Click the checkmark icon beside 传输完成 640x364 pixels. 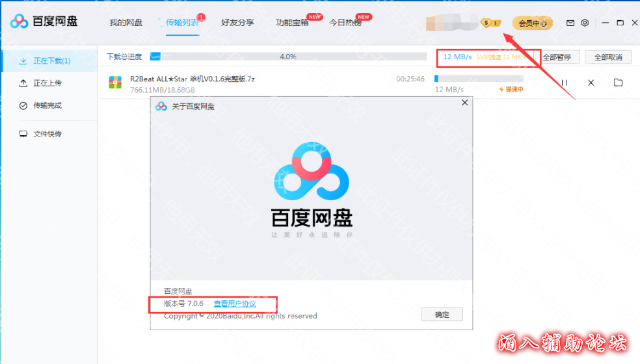point(23,106)
